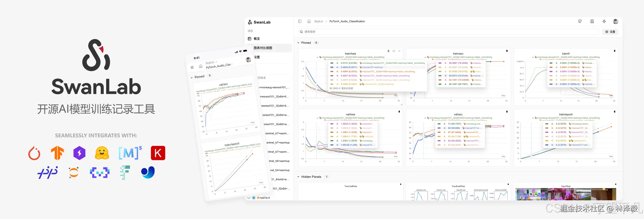Click the Hugging Face emoji logo
Viewport: 644px width, 219px height.
[102, 153]
